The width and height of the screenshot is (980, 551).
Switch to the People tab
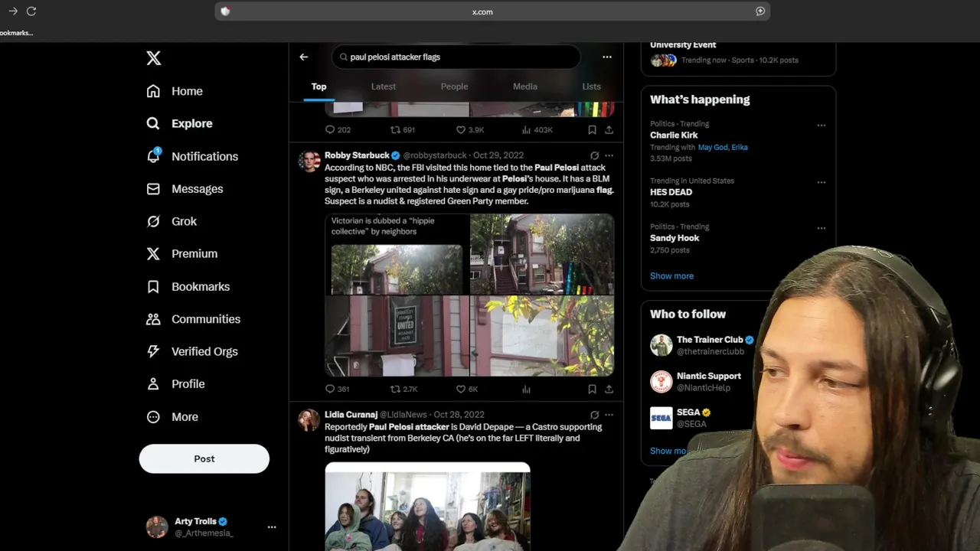click(454, 86)
